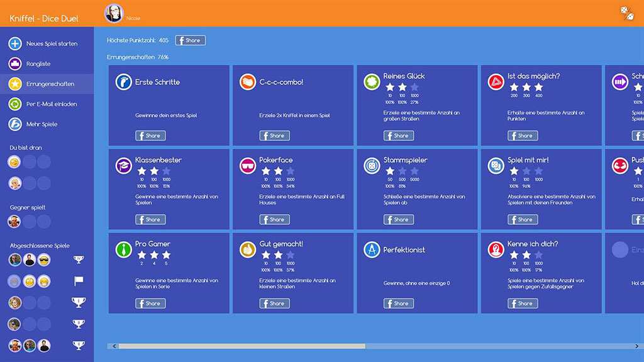Click the C-c-c-combo! orange icon
The image size is (644, 362).
click(x=248, y=82)
